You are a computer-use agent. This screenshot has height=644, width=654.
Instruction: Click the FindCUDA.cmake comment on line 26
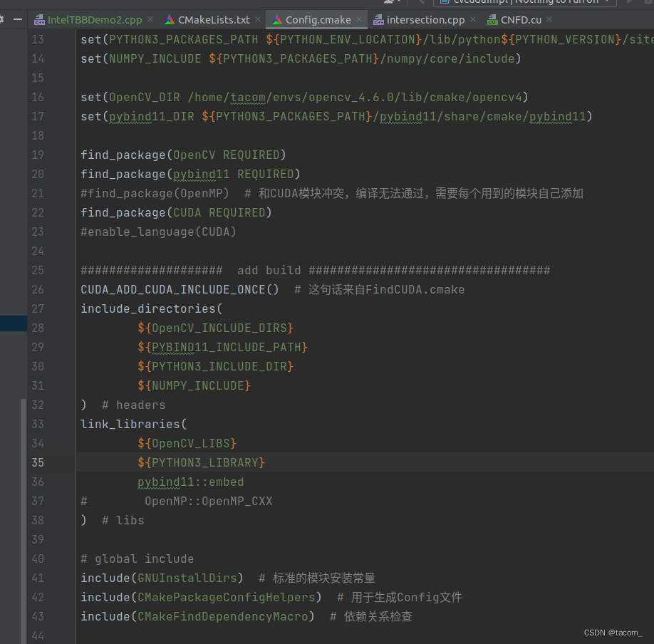point(380,289)
